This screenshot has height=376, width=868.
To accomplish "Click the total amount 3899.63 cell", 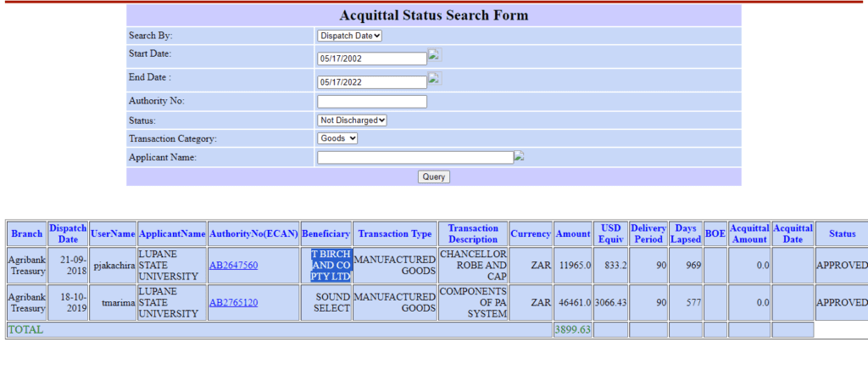I will tap(573, 330).
